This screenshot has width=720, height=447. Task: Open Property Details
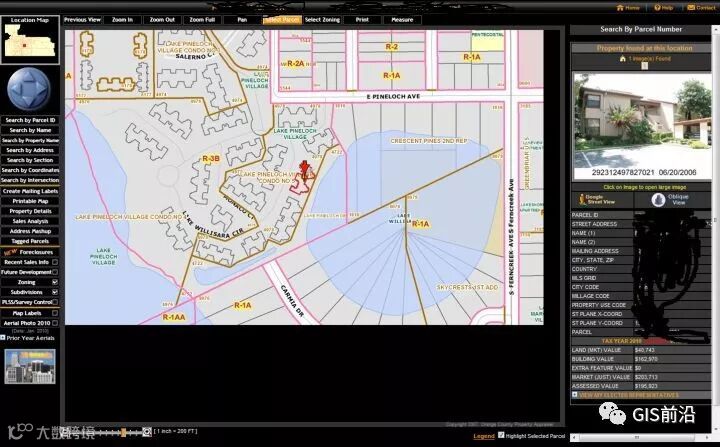pyautogui.click(x=30, y=211)
